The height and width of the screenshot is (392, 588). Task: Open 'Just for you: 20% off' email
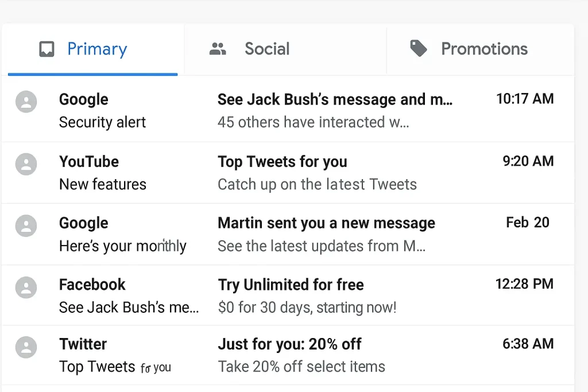click(x=289, y=344)
